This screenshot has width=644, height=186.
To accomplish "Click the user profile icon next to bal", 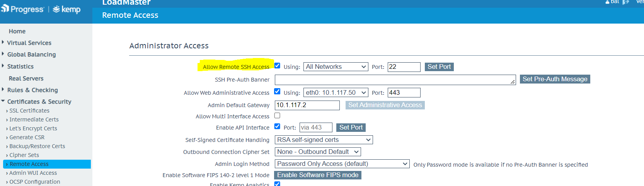I will 607,2.
